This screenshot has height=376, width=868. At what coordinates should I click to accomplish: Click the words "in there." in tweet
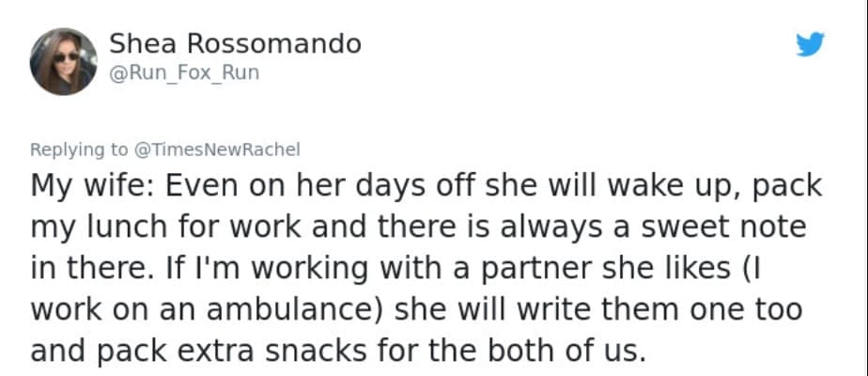[92, 268]
